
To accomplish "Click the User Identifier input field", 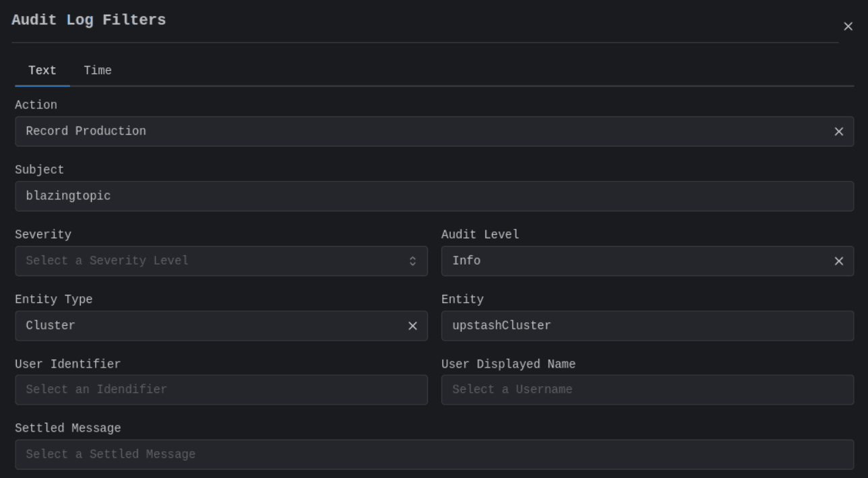I will [221, 390].
